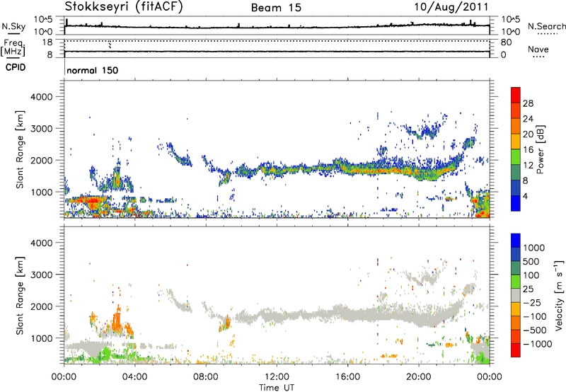The image size is (566, 392).
Task: Click the 'N.Sky' label
Action: click(13, 26)
